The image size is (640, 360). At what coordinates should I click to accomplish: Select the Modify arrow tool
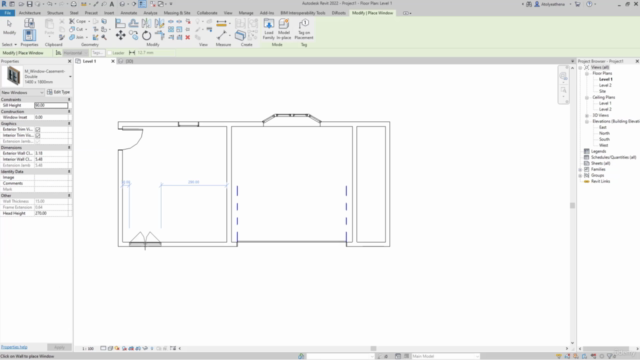point(9,27)
